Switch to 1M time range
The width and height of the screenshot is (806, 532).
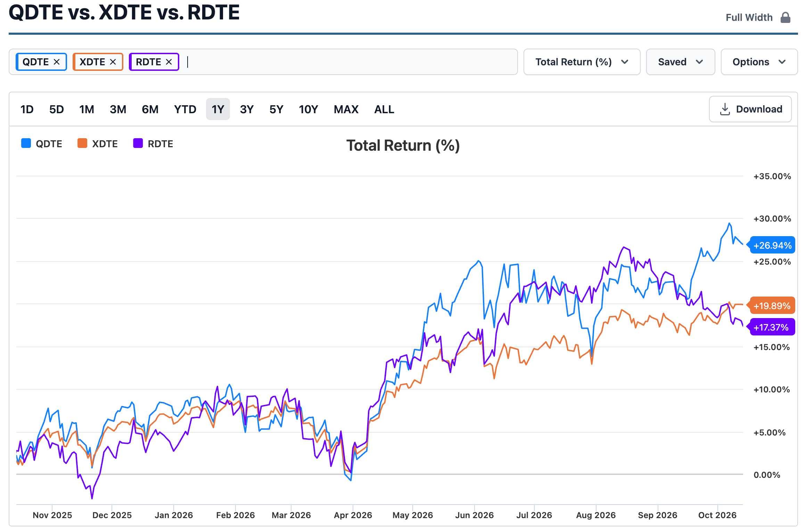click(x=87, y=109)
